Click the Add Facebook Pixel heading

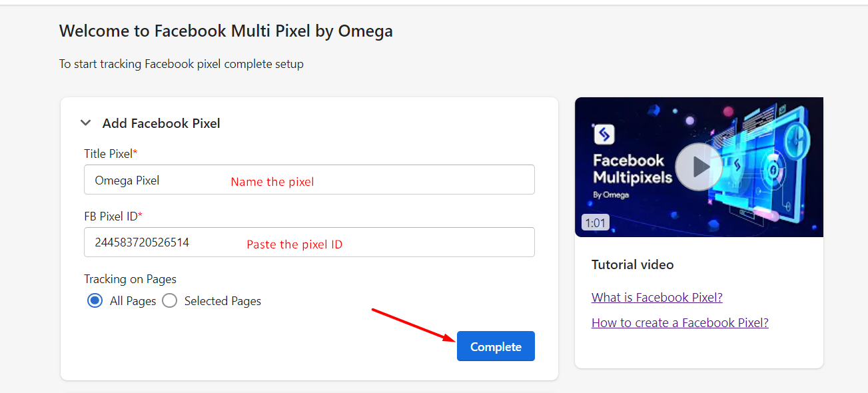click(x=161, y=123)
